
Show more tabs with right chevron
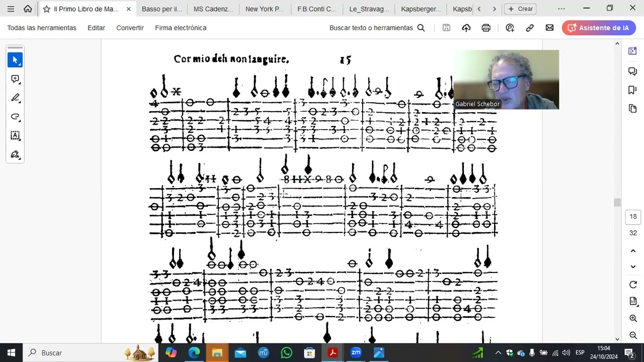coord(494,9)
